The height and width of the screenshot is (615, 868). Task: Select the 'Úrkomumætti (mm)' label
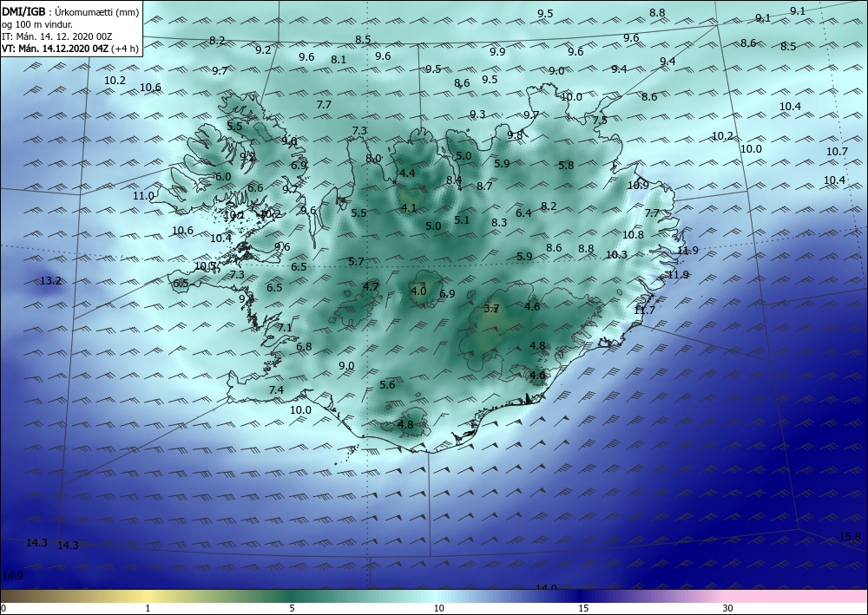96,13
